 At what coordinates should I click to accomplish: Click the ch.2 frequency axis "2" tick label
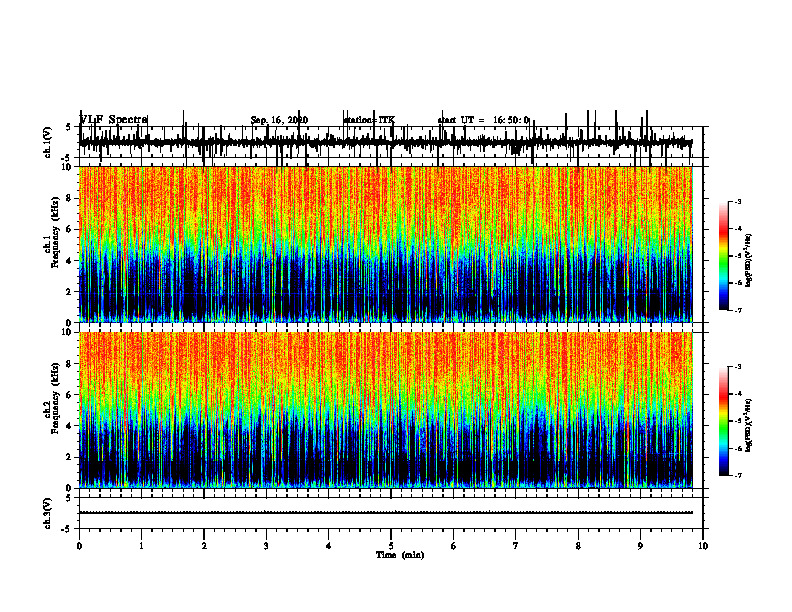click(70, 457)
